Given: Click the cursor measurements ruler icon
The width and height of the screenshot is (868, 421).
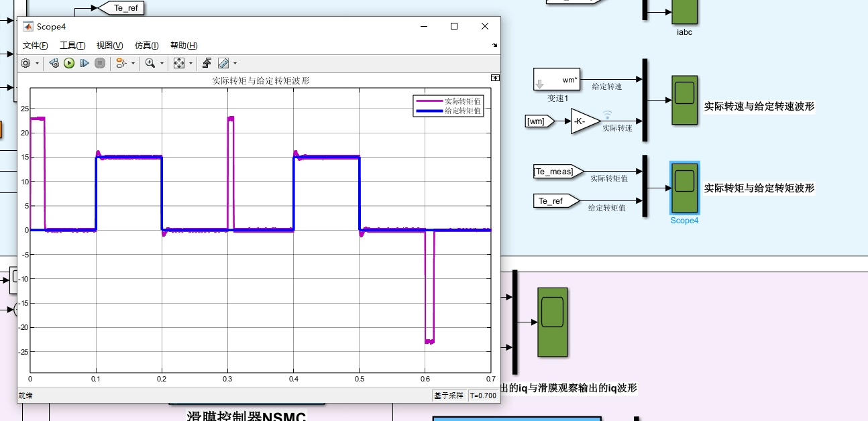Looking at the screenshot, I should point(223,63).
